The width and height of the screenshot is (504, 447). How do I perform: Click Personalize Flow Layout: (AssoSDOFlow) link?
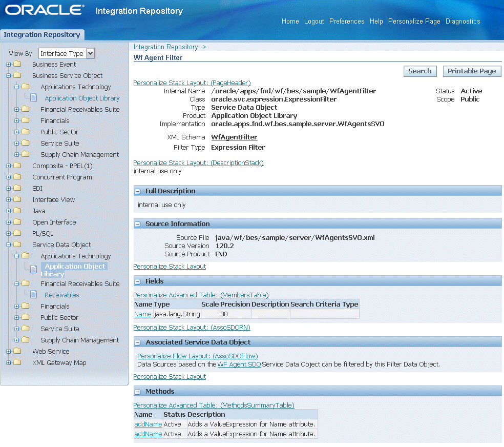197,356
